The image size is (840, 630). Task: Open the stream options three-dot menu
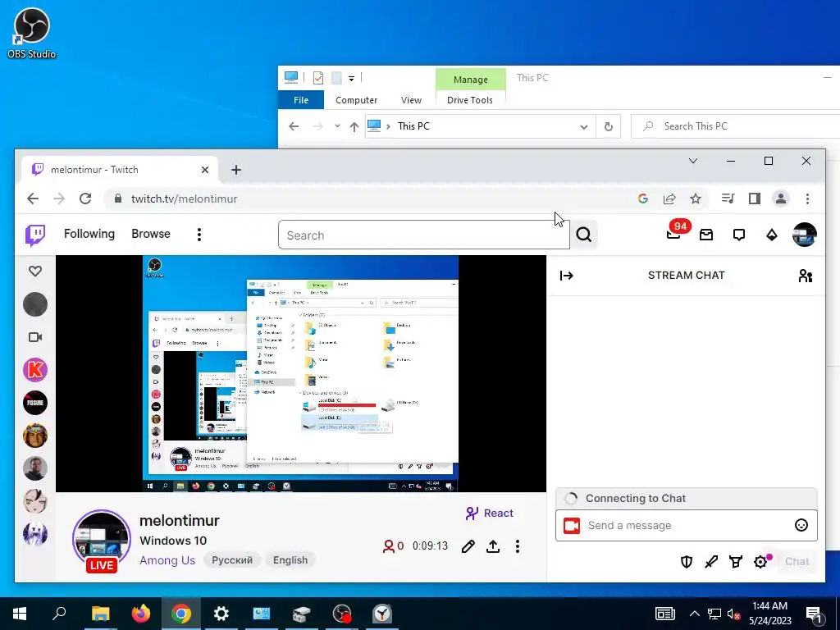517,546
